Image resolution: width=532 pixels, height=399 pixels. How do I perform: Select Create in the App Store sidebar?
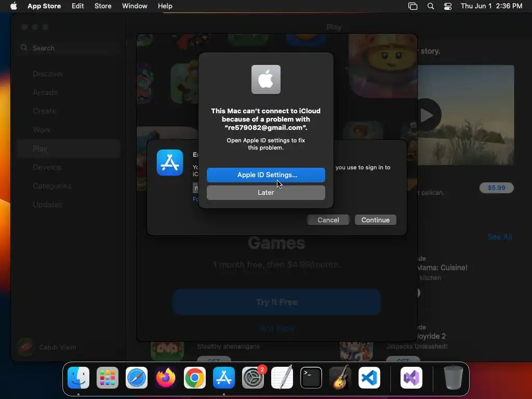pos(69,111)
